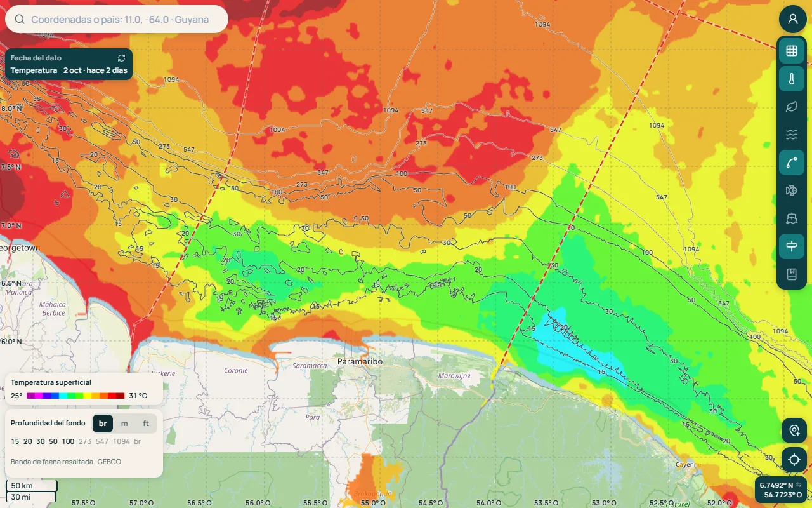Select meters (m) depth unit
812x508 pixels.
(x=124, y=424)
